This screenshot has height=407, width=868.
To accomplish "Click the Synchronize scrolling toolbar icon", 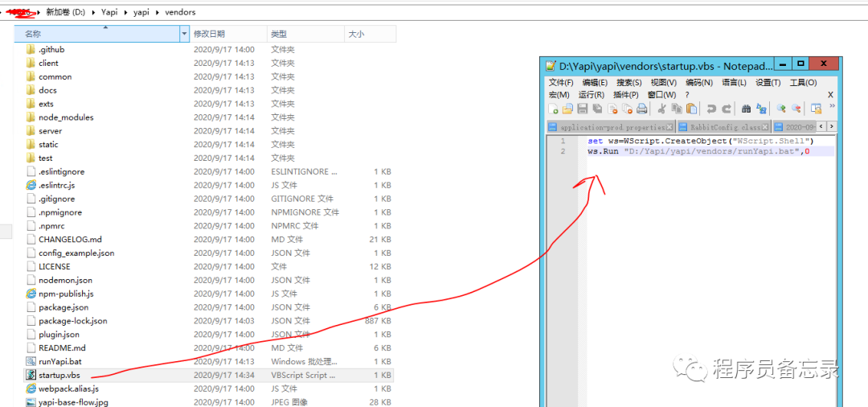I will point(816,109).
